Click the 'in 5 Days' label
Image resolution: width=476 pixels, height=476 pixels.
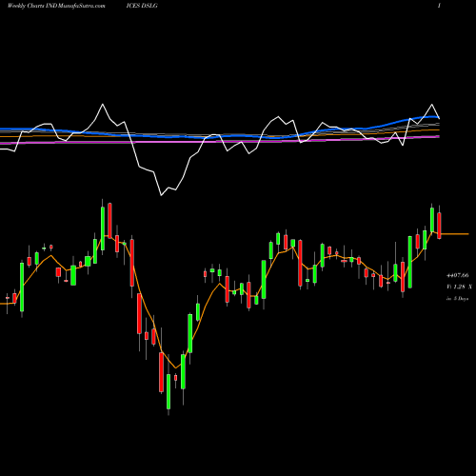point(457,299)
